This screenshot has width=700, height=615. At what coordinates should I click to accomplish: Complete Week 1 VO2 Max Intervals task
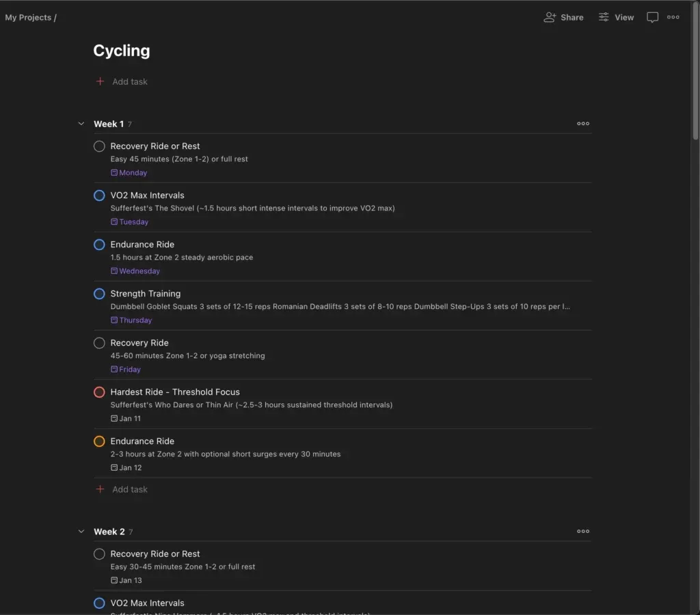[99, 195]
